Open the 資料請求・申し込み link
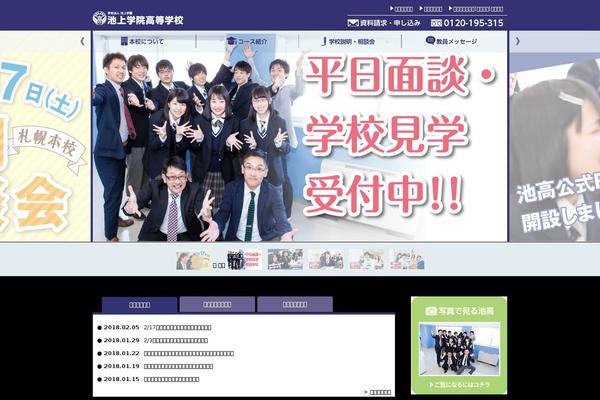The height and width of the screenshot is (400, 600). (x=384, y=23)
